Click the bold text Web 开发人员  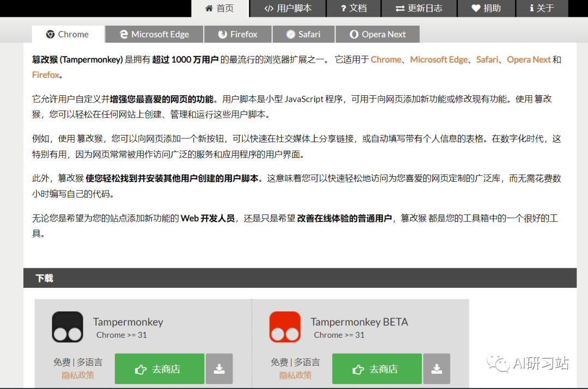pyautogui.click(x=208, y=219)
